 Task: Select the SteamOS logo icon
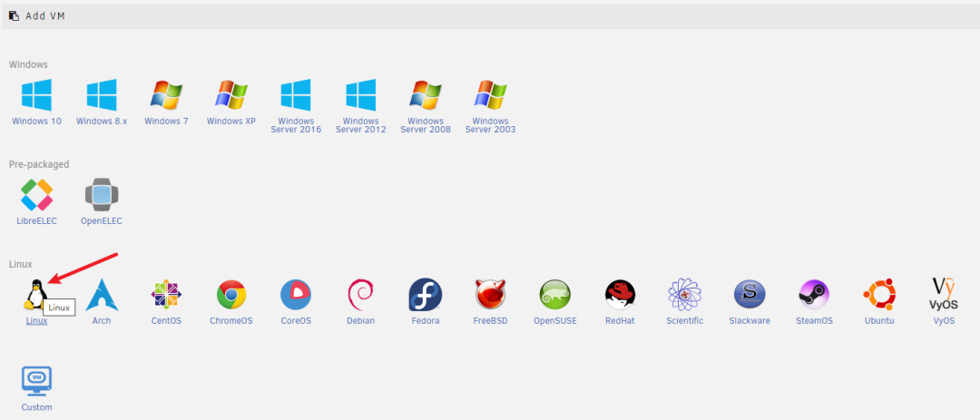814,295
